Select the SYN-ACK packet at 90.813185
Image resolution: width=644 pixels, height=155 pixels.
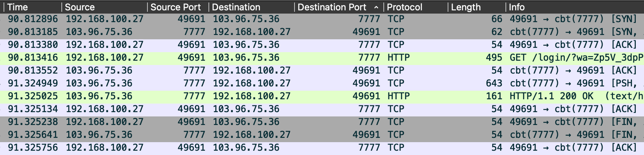[250, 32]
